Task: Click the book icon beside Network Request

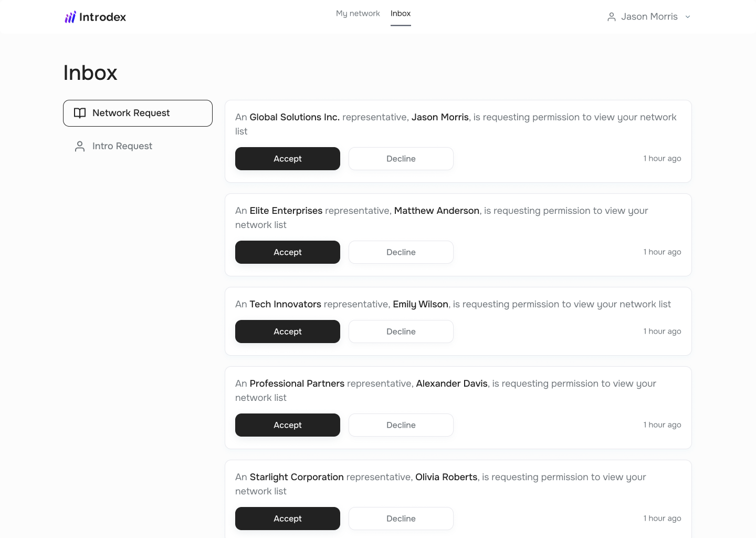Action: pos(80,113)
